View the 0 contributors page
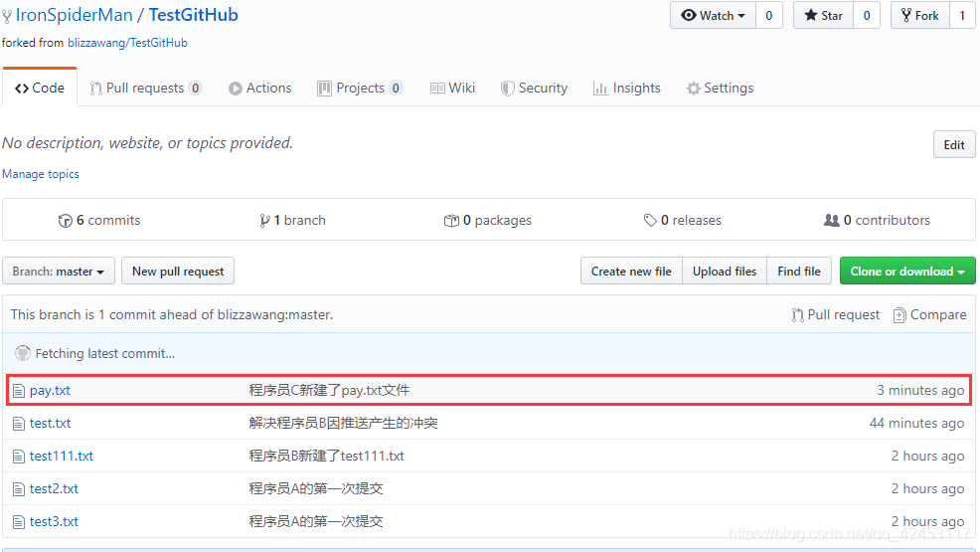980x552 pixels. point(877,220)
